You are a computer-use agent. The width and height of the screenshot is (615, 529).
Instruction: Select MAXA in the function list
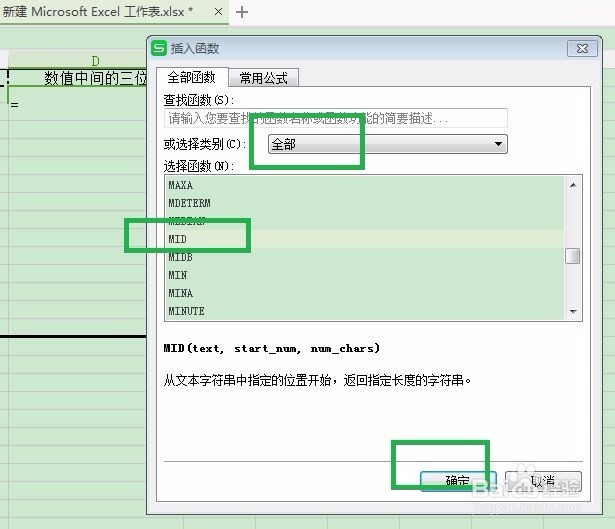364,185
